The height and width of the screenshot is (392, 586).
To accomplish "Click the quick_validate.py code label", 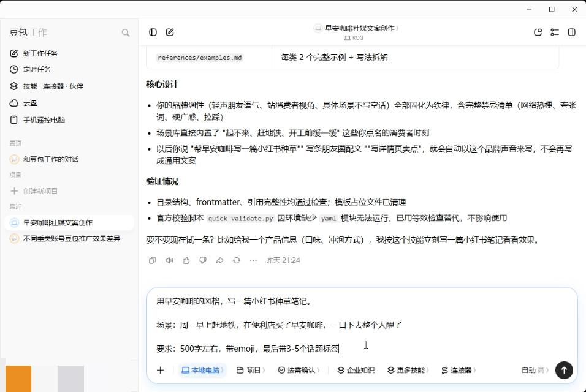I will tap(240, 219).
